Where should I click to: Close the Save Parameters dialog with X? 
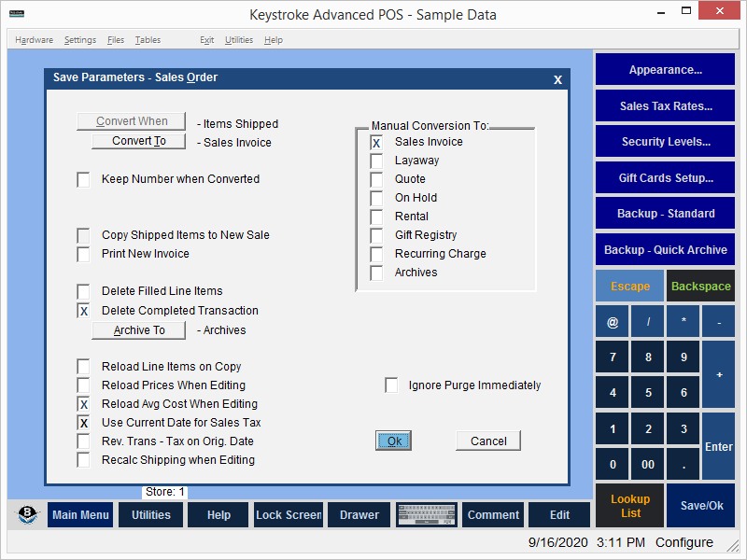557,79
